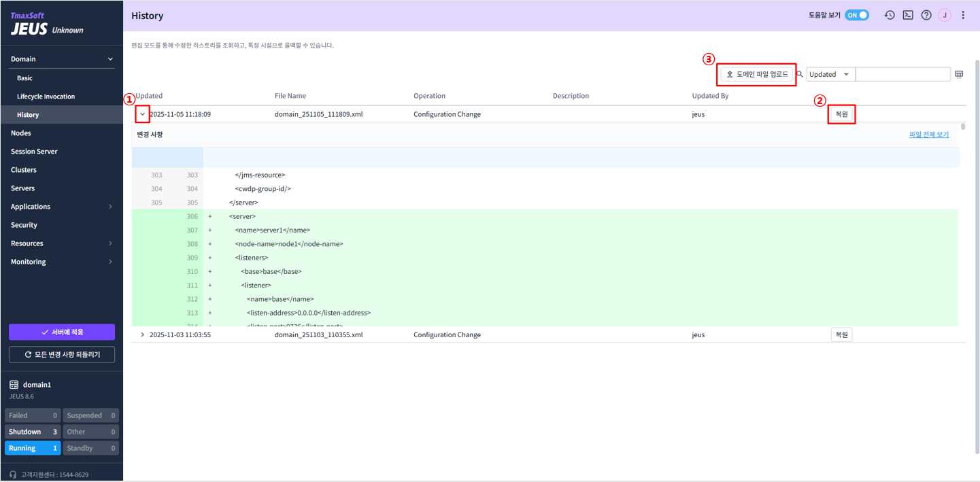Screen dimensions: 980x482
Task: Click the domain1 icon in the sidebar footer
Action: [13, 383]
